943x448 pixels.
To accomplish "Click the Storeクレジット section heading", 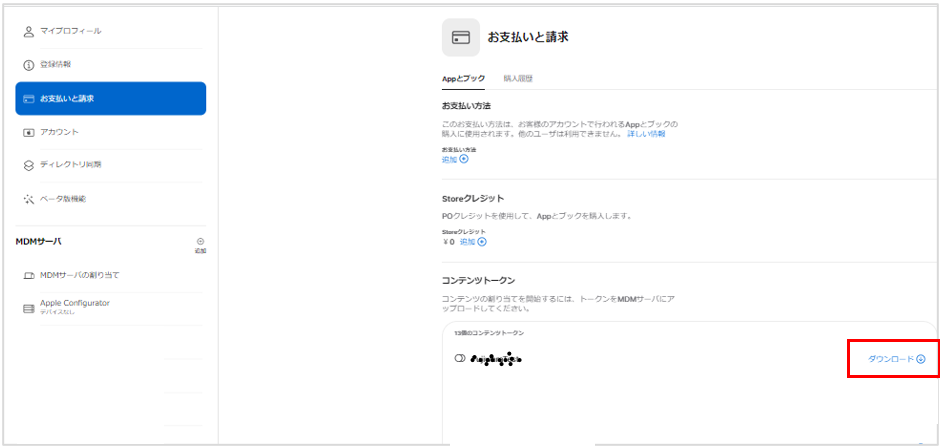I will click(x=473, y=198).
